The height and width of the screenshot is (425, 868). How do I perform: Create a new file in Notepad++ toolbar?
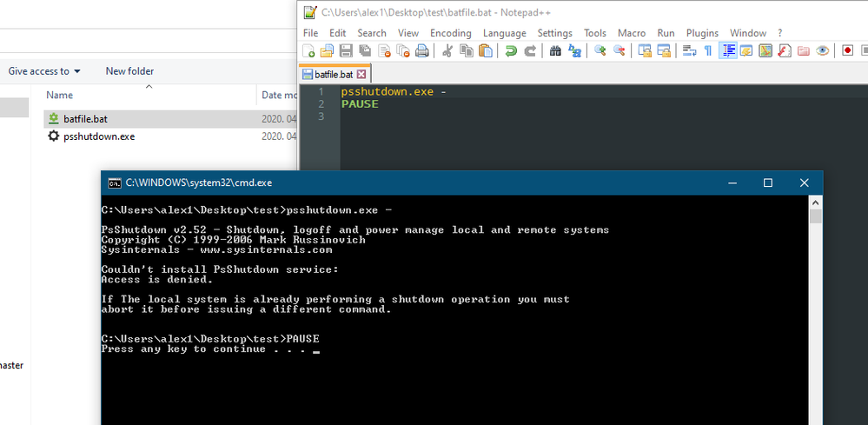click(x=309, y=51)
